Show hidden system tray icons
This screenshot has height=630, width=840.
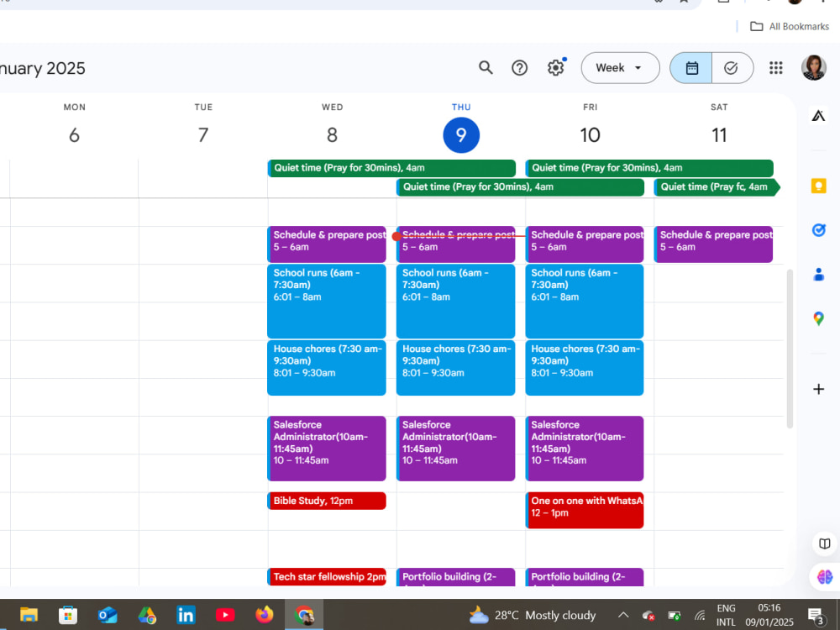pyautogui.click(x=623, y=615)
